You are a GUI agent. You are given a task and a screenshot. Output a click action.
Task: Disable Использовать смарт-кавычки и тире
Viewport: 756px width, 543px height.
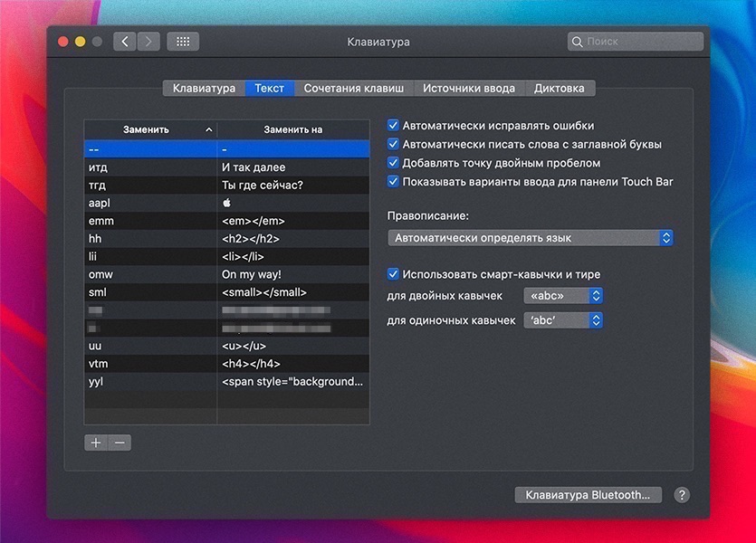[393, 274]
